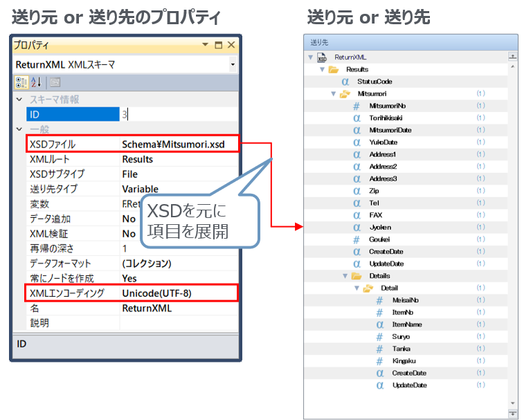Collapse the Mitsumori tree node
The height and width of the screenshot is (420, 531).
point(334,93)
